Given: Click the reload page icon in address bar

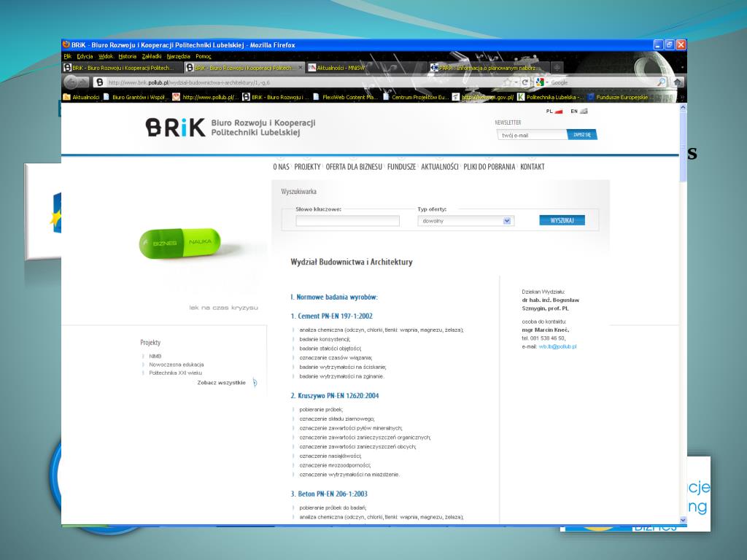Looking at the screenshot, I should (525, 82).
